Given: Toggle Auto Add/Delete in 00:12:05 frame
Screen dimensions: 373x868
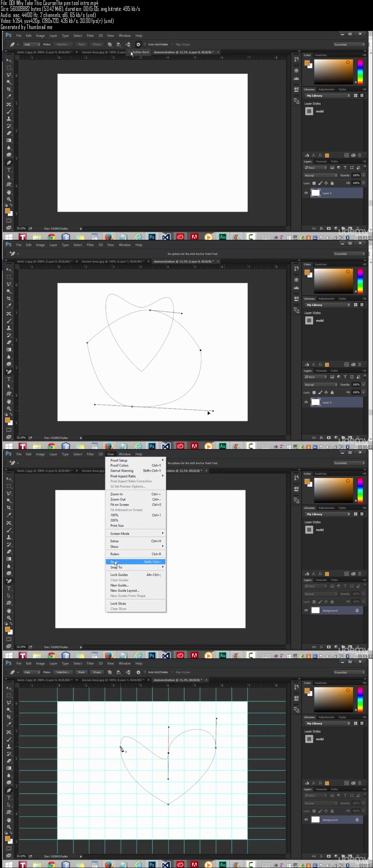Looking at the screenshot, I should tap(145, 672).
